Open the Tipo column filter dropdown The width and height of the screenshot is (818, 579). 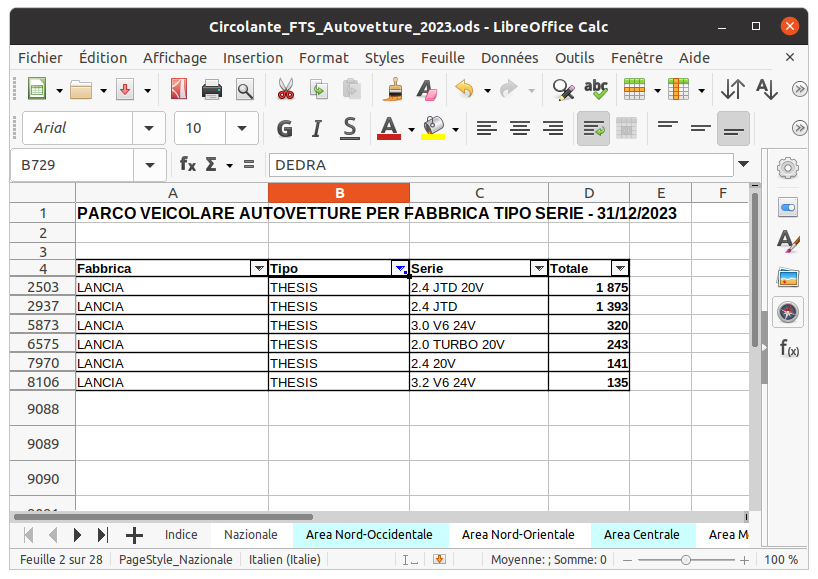click(x=400, y=268)
